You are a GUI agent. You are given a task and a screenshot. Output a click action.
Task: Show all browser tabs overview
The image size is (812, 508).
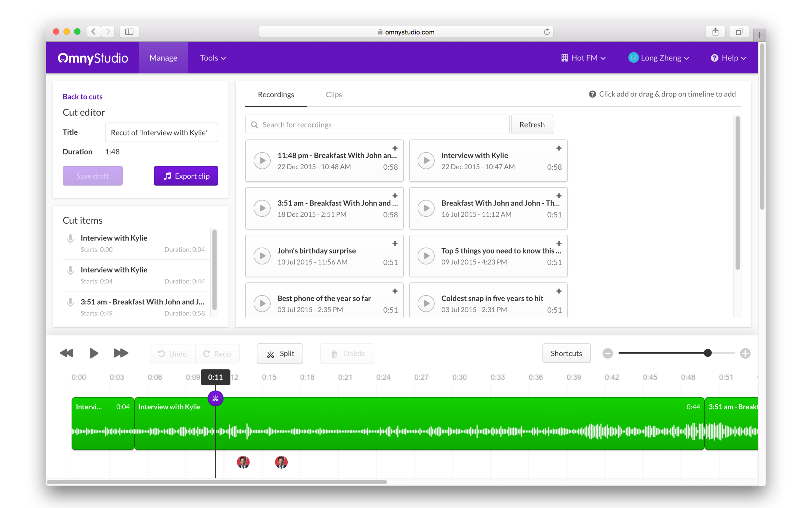click(739, 32)
